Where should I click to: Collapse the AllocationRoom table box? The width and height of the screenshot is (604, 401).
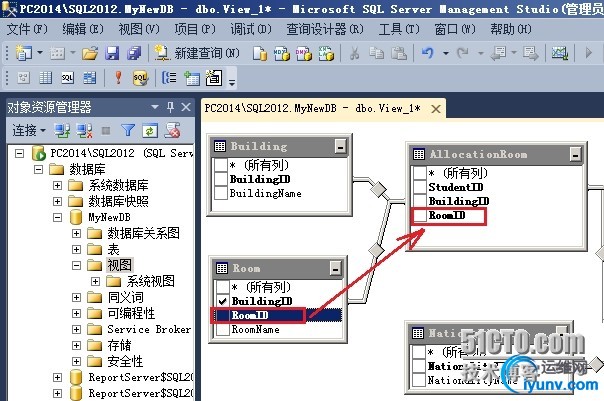click(575, 154)
